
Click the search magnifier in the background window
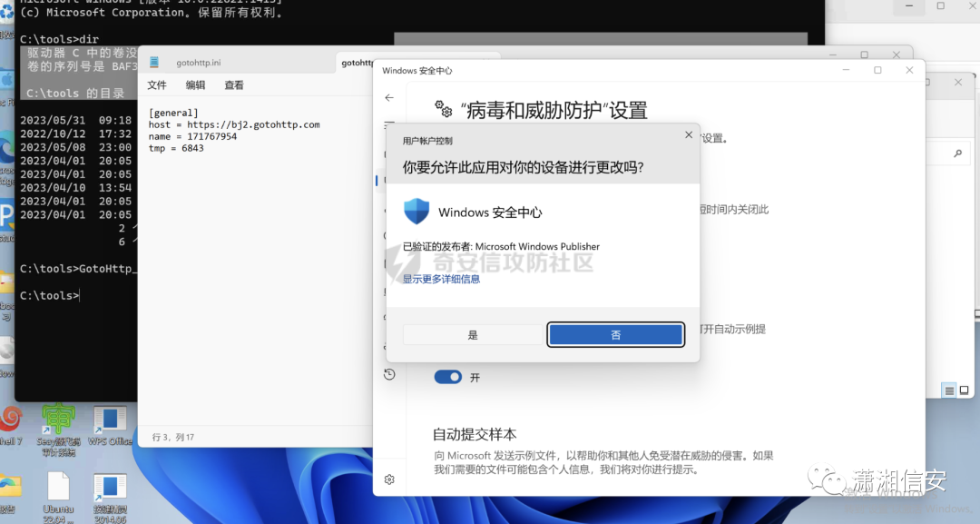[x=957, y=153]
